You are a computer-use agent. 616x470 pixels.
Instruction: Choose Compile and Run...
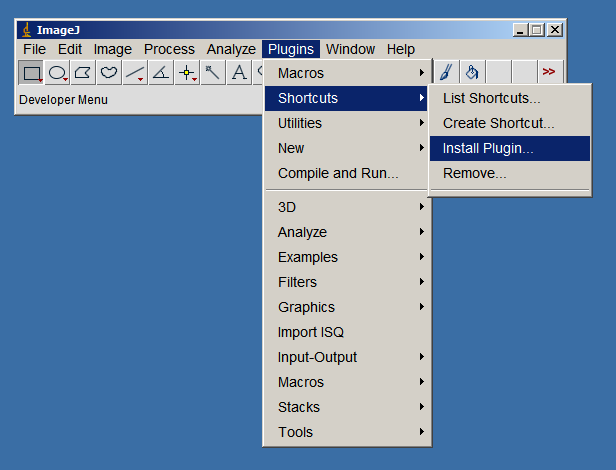(x=347, y=173)
